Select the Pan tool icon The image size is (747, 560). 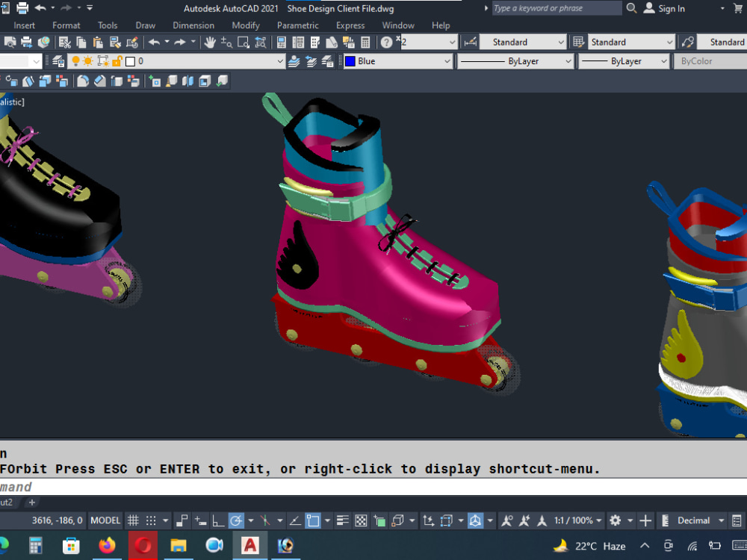click(210, 42)
